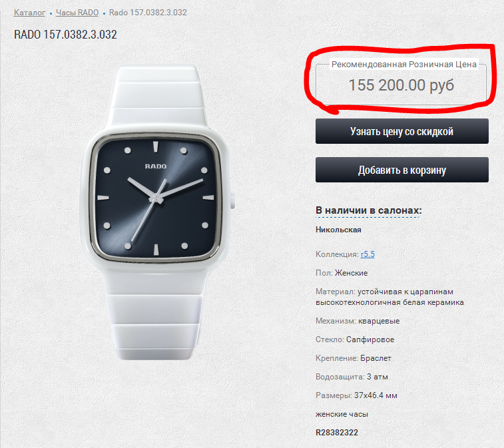Click the Рекомендованная Розничная Цена label

pyautogui.click(x=403, y=65)
